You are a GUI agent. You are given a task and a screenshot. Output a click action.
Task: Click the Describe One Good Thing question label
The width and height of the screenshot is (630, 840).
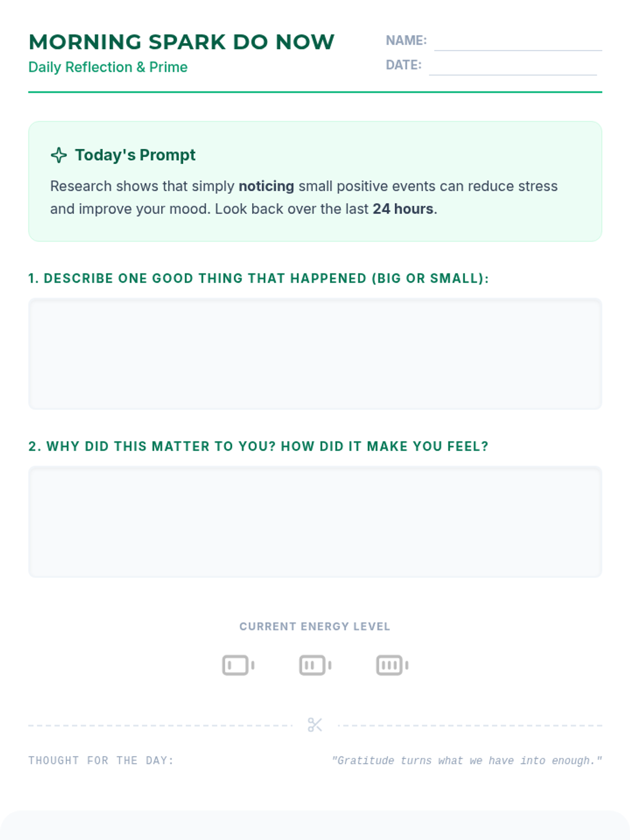258,278
